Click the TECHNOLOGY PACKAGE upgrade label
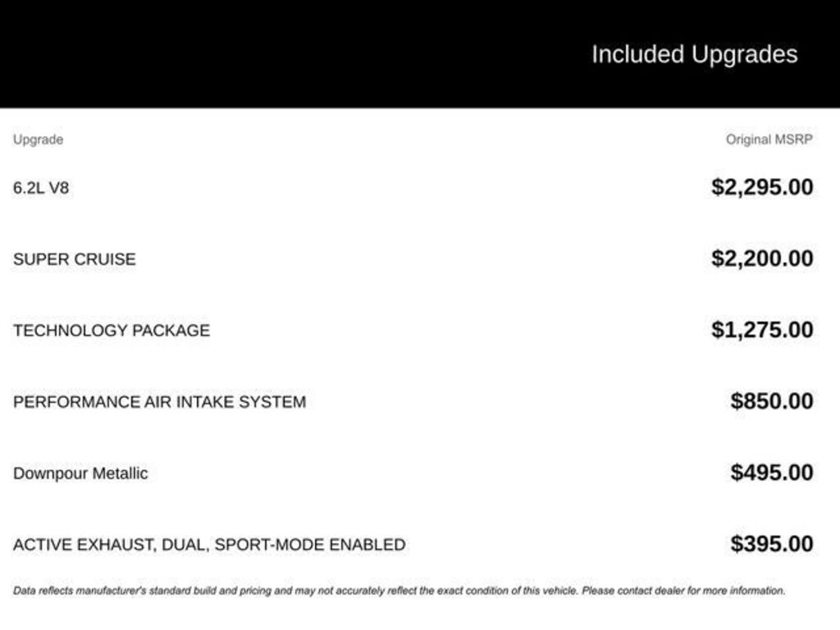 [x=112, y=331]
